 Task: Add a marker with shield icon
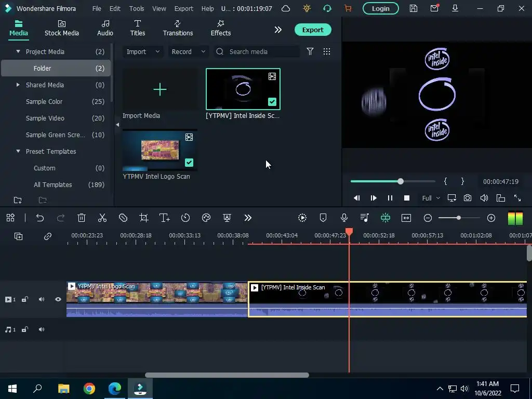[x=323, y=218]
